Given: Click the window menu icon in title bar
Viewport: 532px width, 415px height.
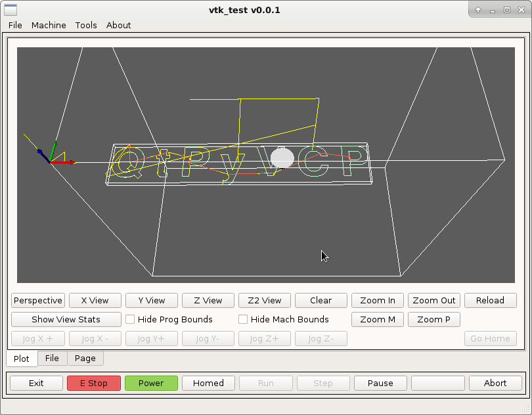Looking at the screenshot, I should [10, 10].
